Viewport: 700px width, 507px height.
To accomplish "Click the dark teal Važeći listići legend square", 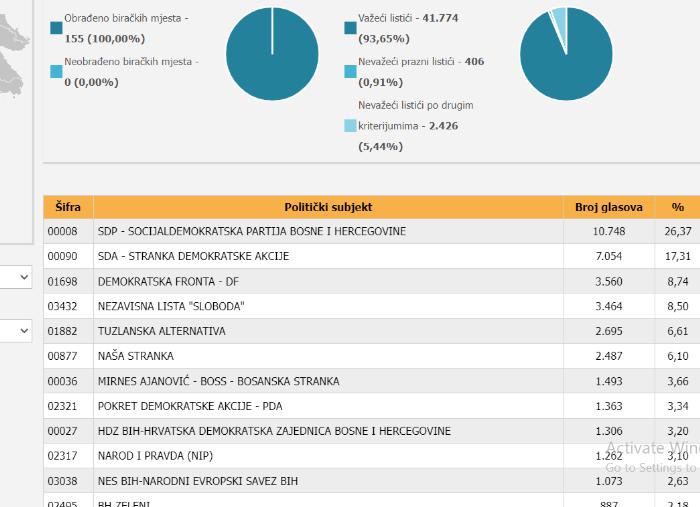I will 350,28.
